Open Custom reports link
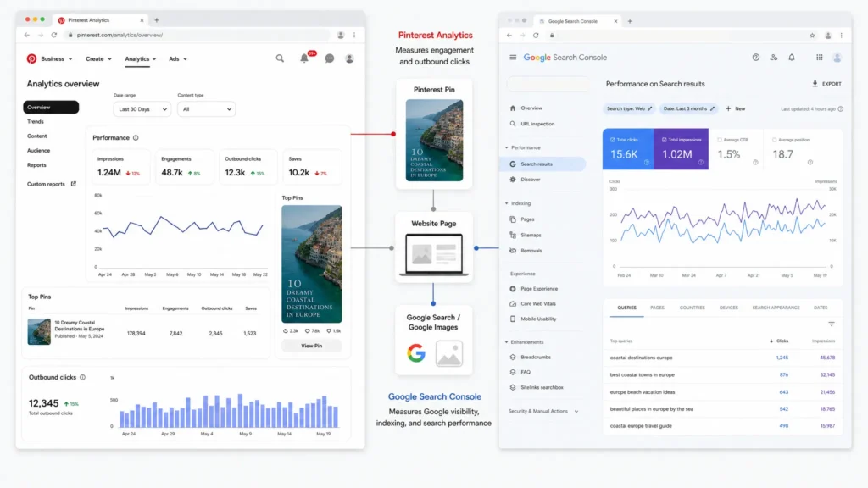This screenshot has height=488, width=868. (x=46, y=184)
